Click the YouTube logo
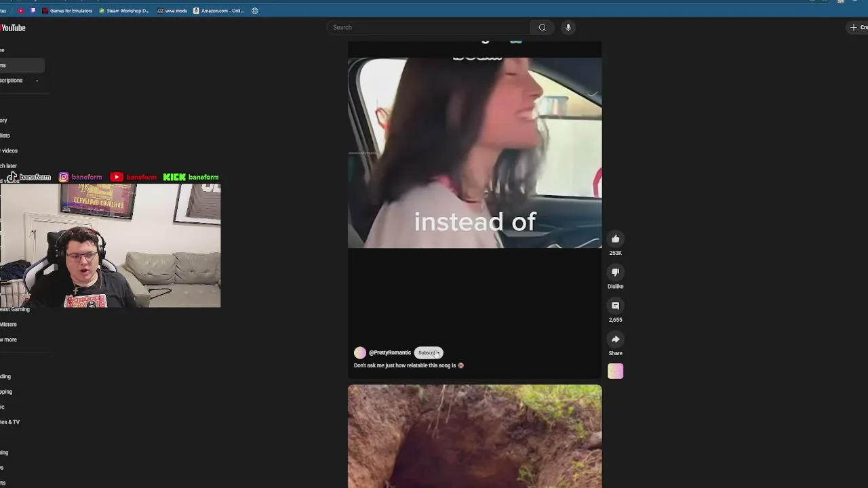The image size is (868, 488). [13, 28]
